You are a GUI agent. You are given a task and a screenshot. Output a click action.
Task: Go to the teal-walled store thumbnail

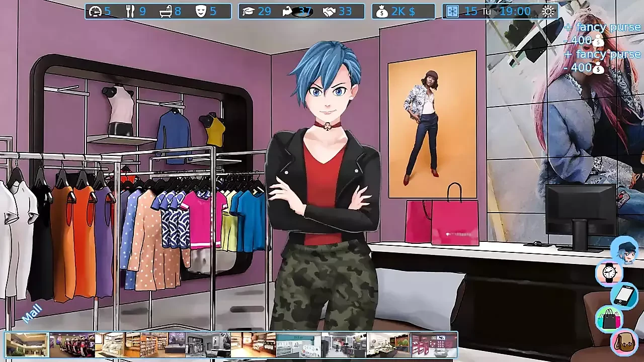298,345
